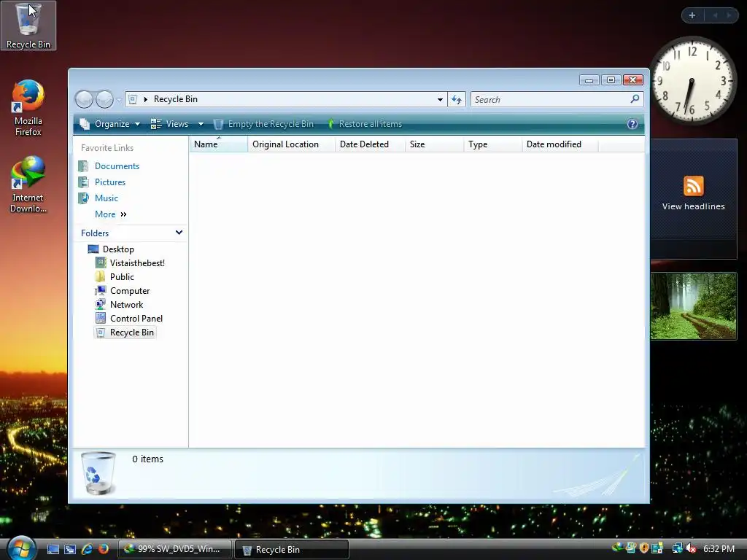This screenshot has width=747, height=560.
Task: Open the Organize menu
Action: coord(110,124)
